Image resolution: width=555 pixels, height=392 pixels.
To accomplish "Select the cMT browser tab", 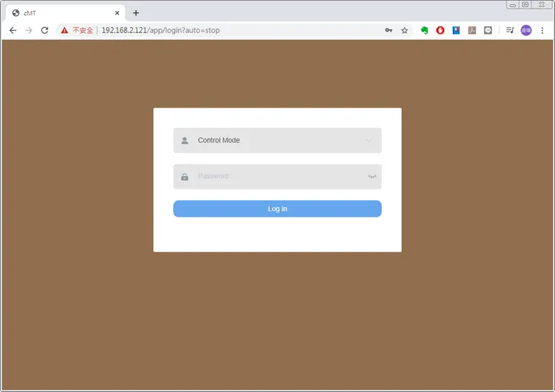I will [66, 13].
